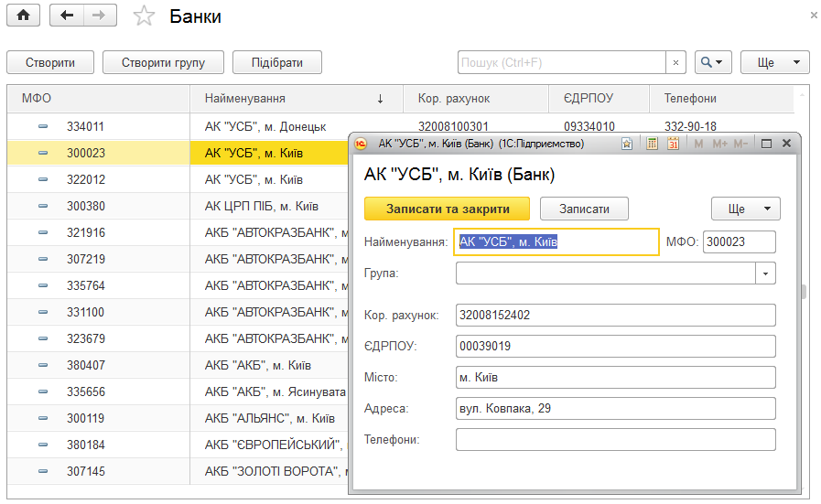Click the item icon in row 300119
The width and height of the screenshot is (821, 504).
point(43,418)
